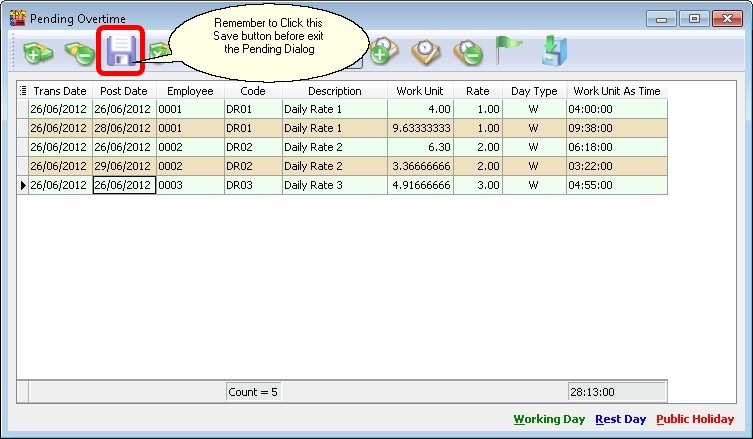Open the grid column chooser at the grid's top-left corner
The height and width of the screenshot is (439, 753).
coord(22,91)
